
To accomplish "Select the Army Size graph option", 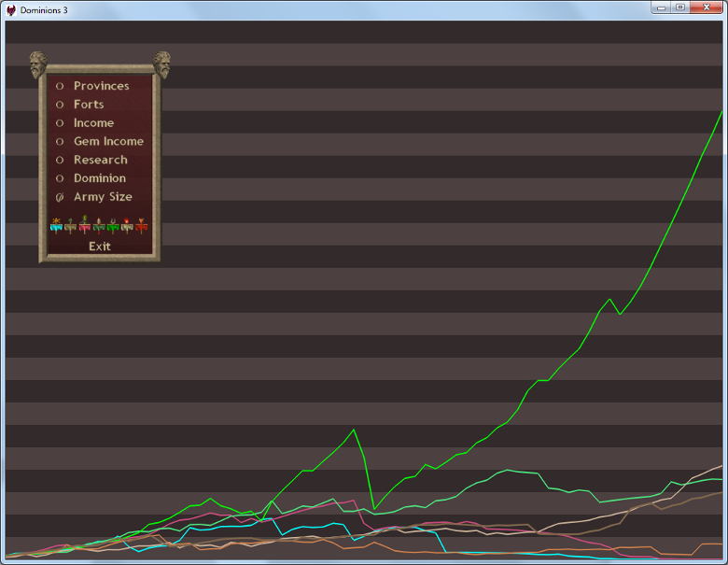I will click(94, 197).
